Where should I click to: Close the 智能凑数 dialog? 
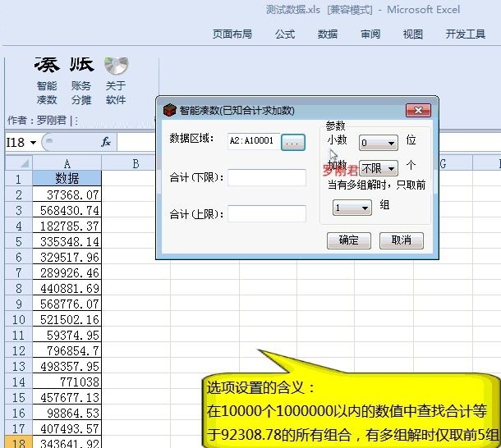tap(417, 110)
